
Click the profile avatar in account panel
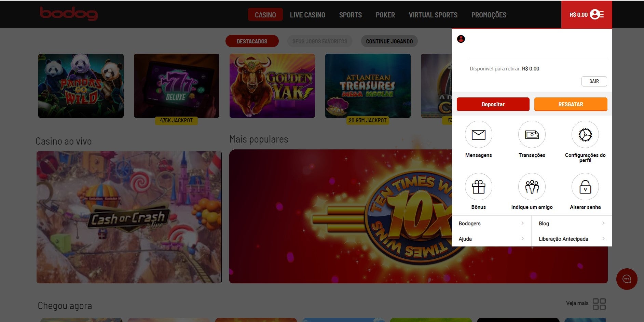461,39
